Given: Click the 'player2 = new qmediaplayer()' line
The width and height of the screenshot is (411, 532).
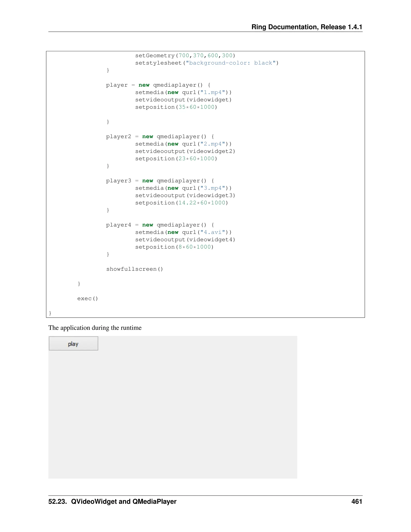Looking at the screenshot, I should [160, 136].
